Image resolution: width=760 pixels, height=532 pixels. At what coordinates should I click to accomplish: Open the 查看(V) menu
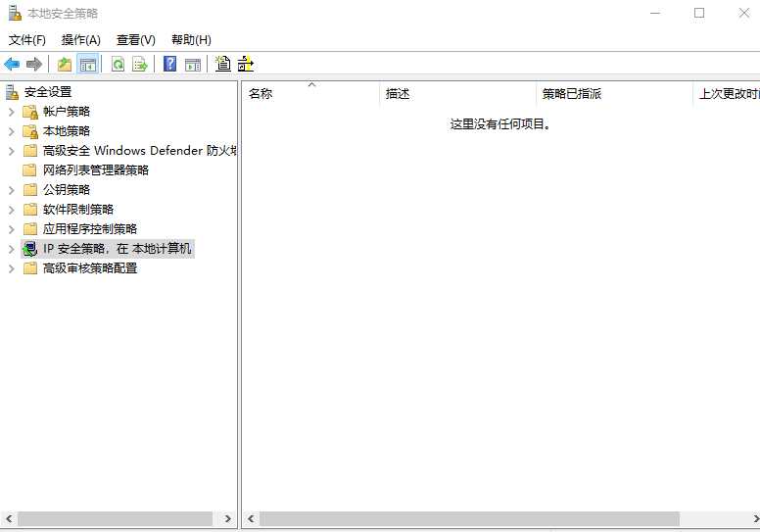136,40
